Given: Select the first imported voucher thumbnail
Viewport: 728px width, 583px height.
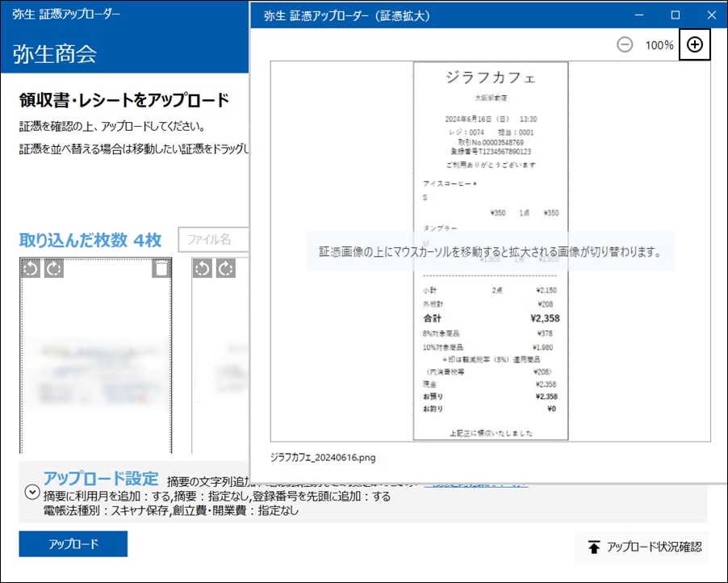Looking at the screenshot, I should 96,363.
